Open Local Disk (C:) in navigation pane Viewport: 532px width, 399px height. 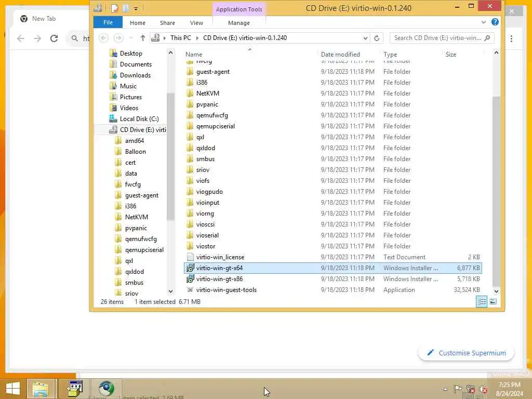pyautogui.click(x=139, y=119)
